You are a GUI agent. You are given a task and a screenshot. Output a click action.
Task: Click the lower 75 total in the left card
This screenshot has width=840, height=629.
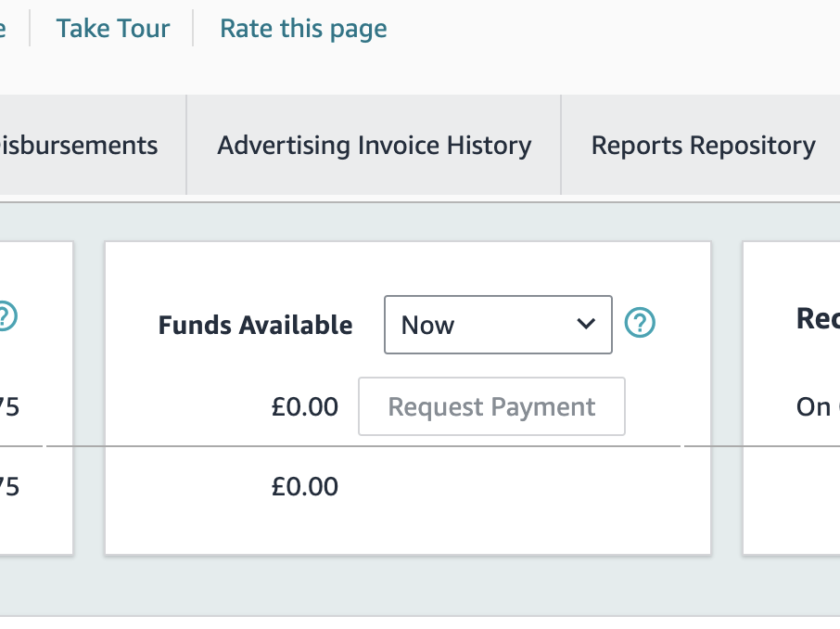9,487
